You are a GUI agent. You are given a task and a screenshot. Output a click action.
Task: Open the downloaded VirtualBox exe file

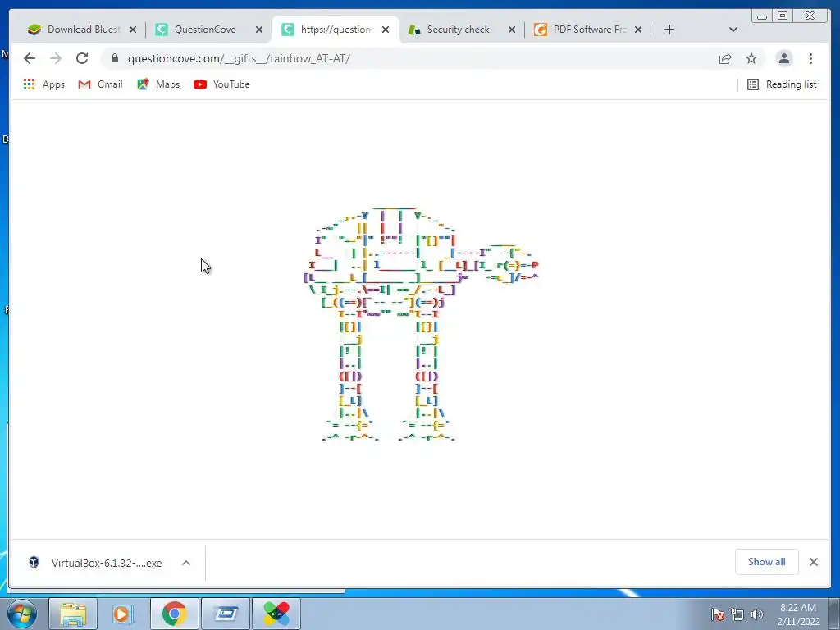point(97,563)
